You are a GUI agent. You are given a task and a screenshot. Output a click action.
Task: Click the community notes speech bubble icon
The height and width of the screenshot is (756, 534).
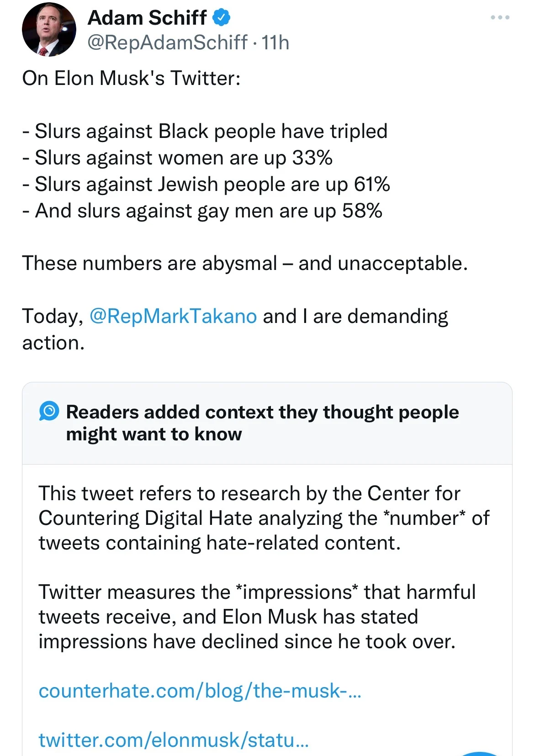[x=49, y=412]
